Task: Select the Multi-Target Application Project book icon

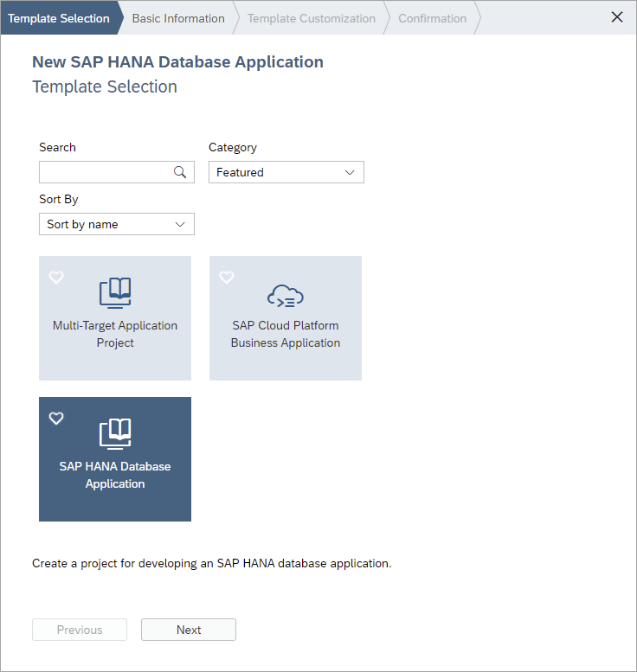Action: click(115, 293)
